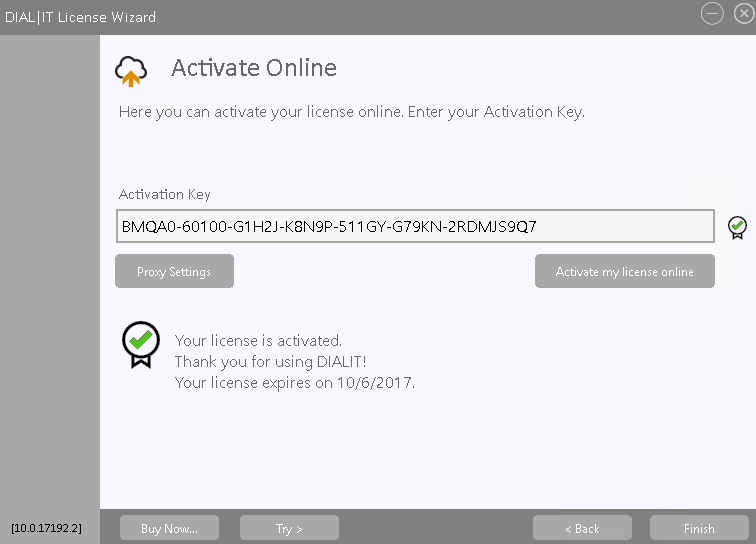Click Activate my license online button

(x=624, y=272)
